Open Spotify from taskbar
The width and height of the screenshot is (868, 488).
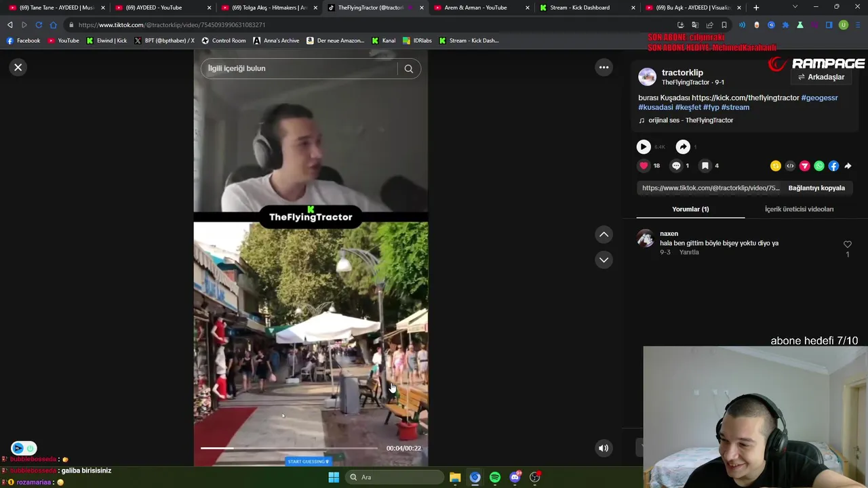click(x=495, y=477)
